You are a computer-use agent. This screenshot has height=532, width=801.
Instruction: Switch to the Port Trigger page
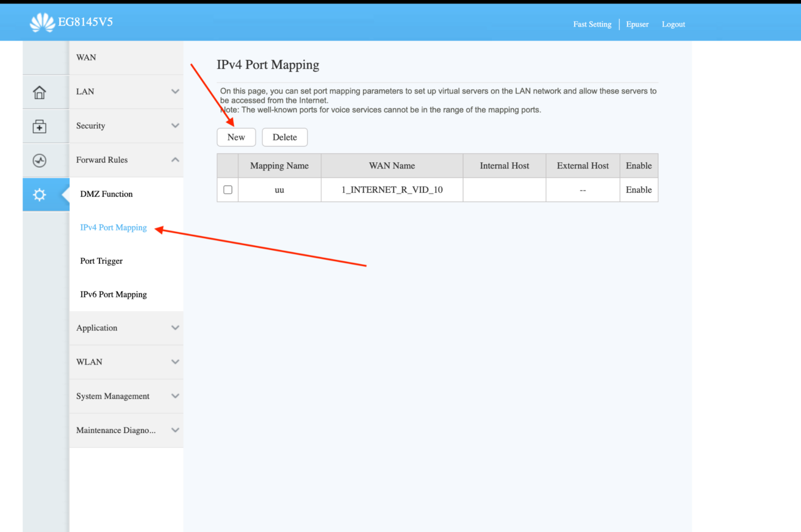101,261
